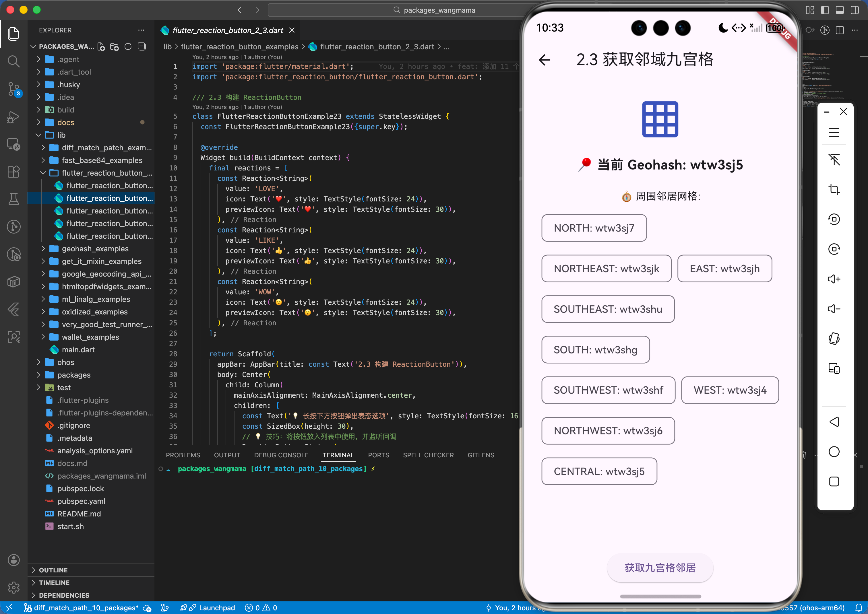This screenshot has width=868, height=614.
Task: Collapse the lib folder
Action: pos(38,135)
